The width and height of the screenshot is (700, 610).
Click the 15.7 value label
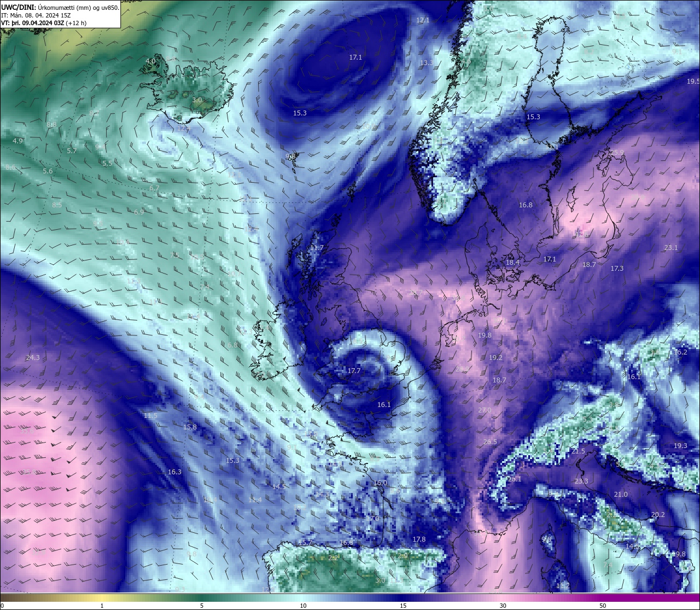point(305,543)
